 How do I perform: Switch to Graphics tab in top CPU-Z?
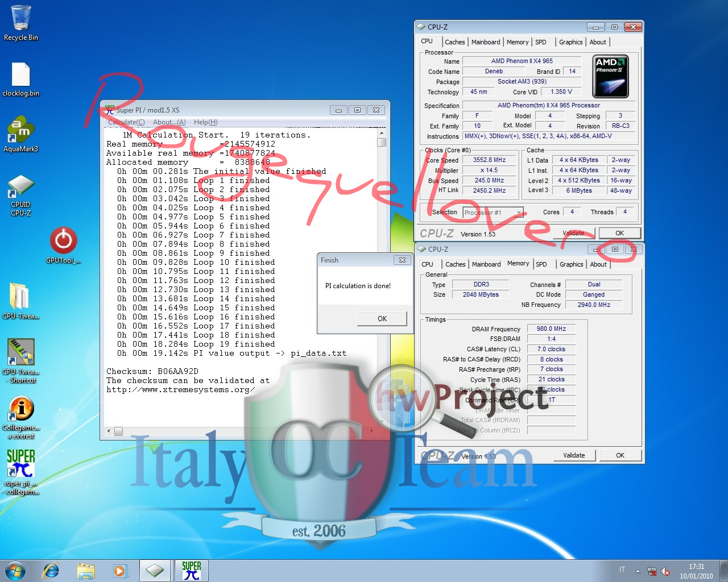pyautogui.click(x=570, y=42)
